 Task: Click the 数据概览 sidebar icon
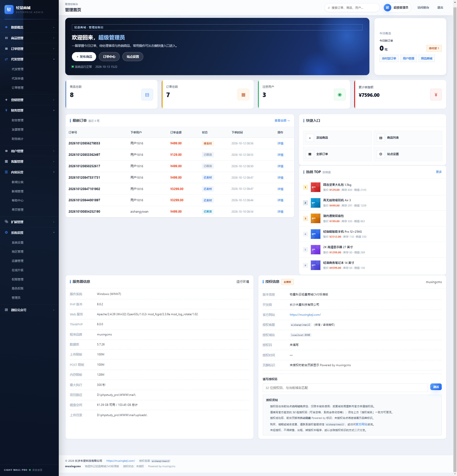click(x=6, y=27)
